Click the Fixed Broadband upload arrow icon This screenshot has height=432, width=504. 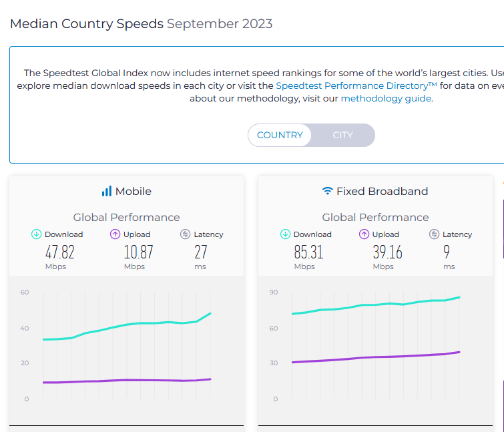(364, 234)
